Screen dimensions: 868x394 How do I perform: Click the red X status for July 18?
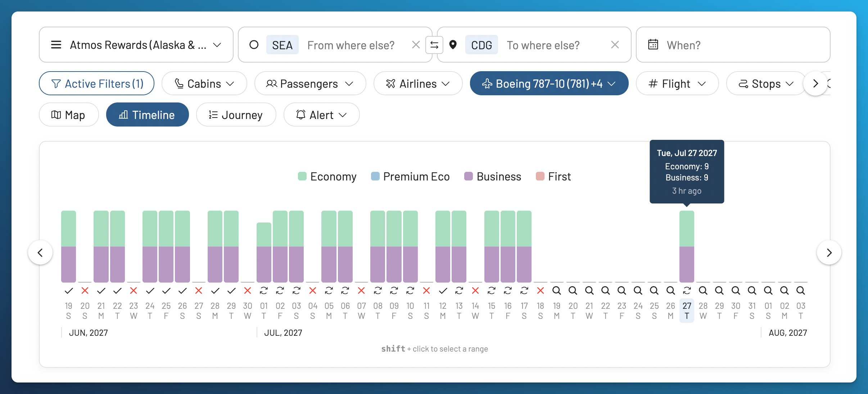(x=541, y=290)
